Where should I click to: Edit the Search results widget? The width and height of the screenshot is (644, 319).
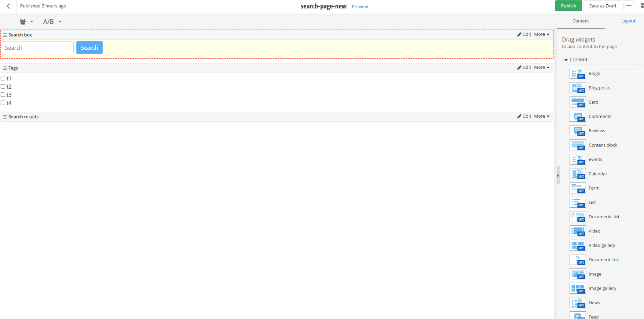pos(524,116)
